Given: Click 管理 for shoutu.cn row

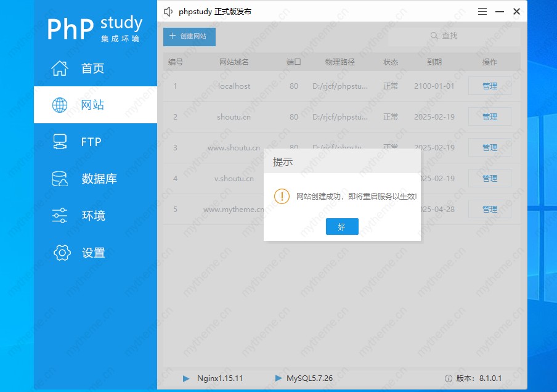Looking at the screenshot, I should tap(489, 116).
